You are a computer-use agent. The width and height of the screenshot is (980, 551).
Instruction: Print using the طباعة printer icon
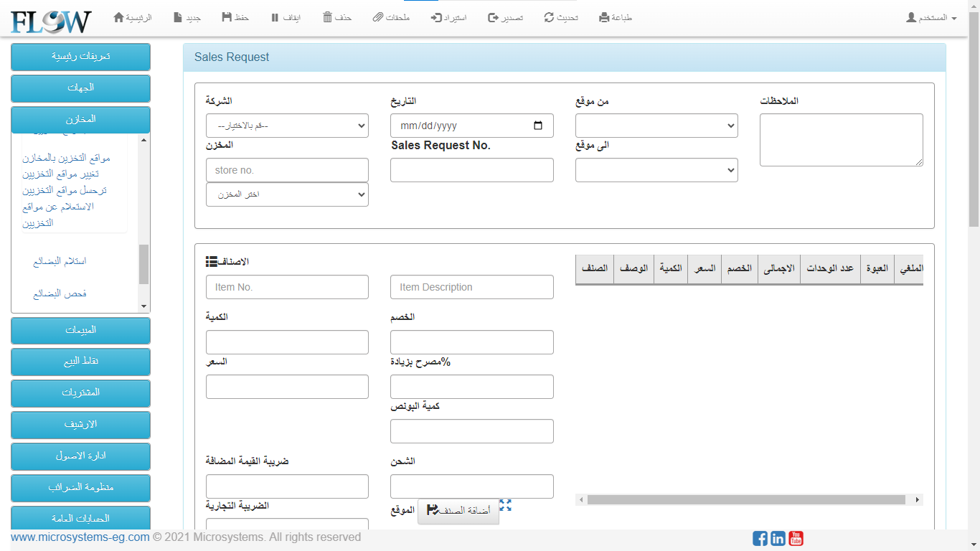pyautogui.click(x=604, y=17)
